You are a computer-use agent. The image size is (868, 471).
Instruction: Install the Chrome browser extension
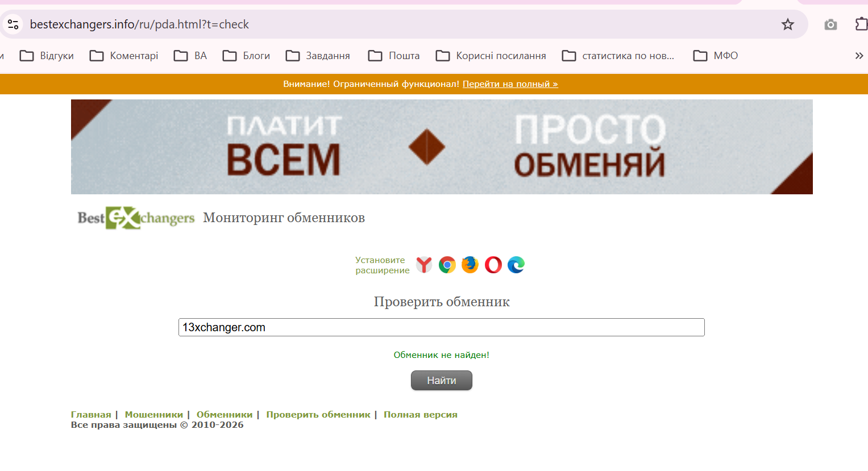447,265
